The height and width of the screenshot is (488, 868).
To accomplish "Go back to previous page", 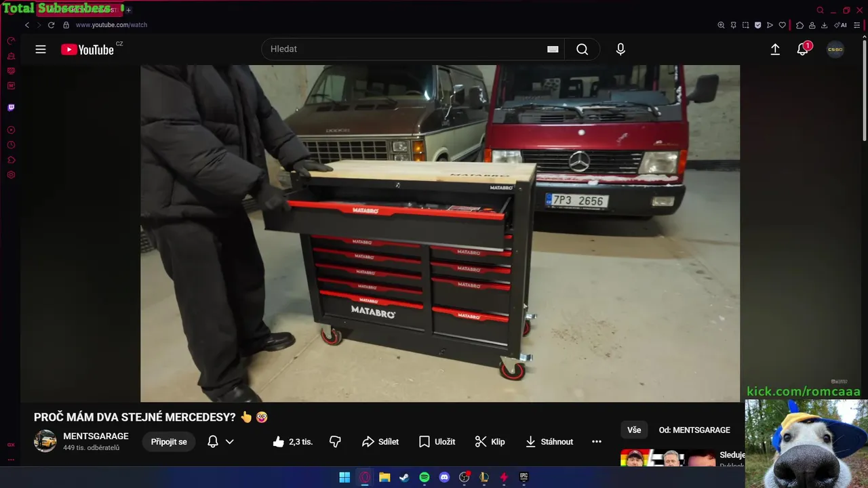I will [x=27, y=25].
